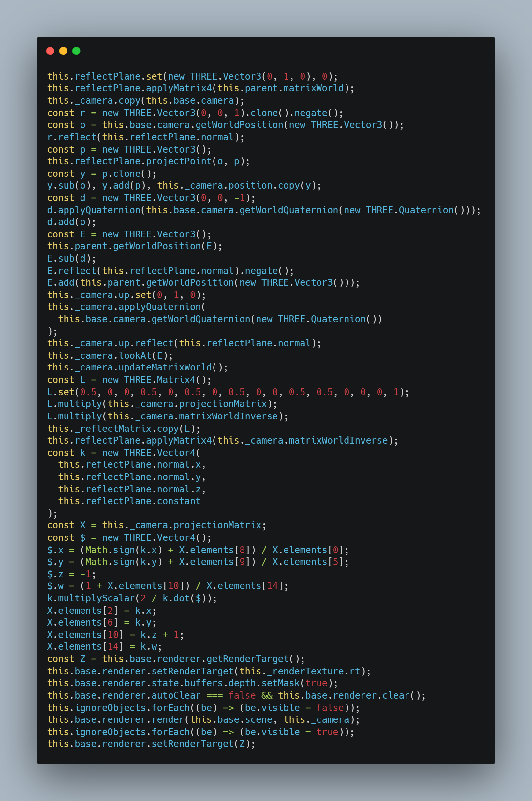Click the red close dot
The height and width of the screenshot is (801, 532).
(50, 51)
